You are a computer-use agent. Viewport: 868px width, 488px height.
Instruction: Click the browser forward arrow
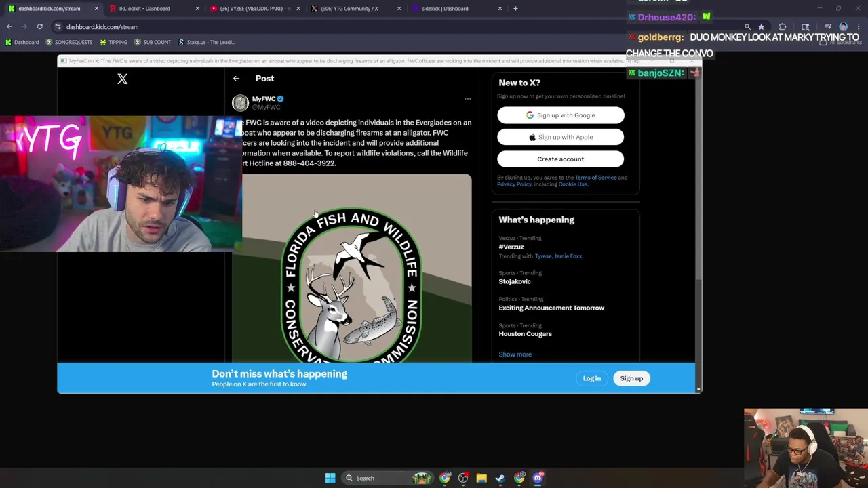point(24,27)
